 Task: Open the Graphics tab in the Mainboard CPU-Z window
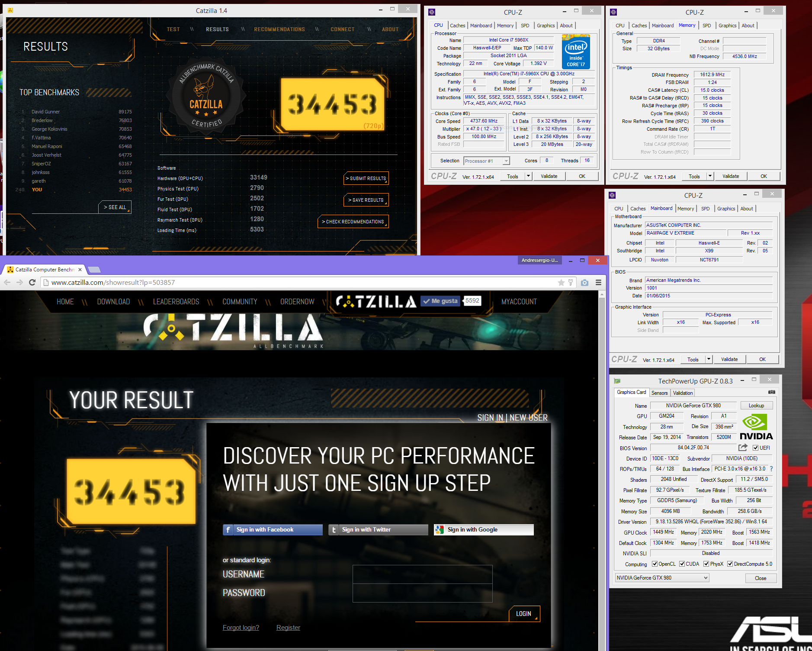[x=726, y=209]
